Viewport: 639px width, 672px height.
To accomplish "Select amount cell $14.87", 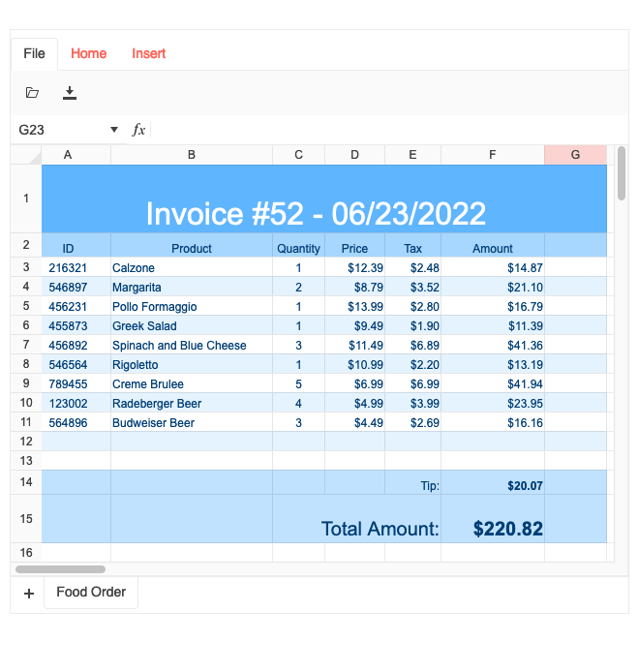I will [x=493, y=267].
